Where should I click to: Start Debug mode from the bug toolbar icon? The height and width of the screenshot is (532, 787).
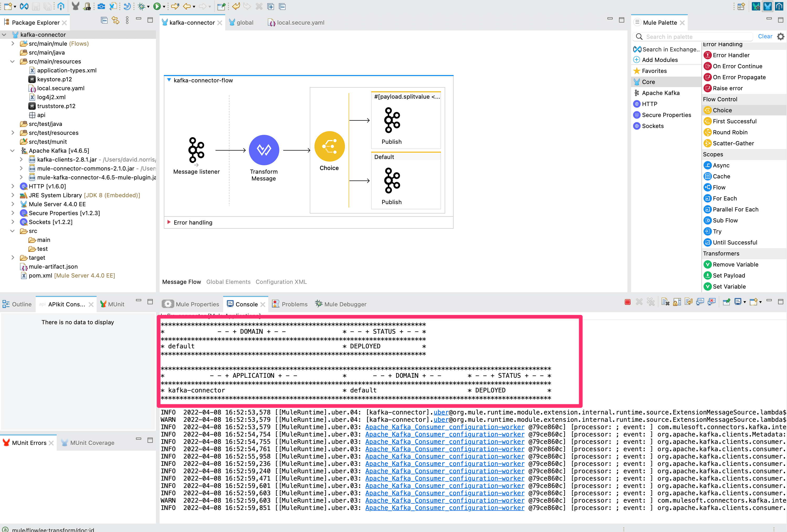pos(141,7)
